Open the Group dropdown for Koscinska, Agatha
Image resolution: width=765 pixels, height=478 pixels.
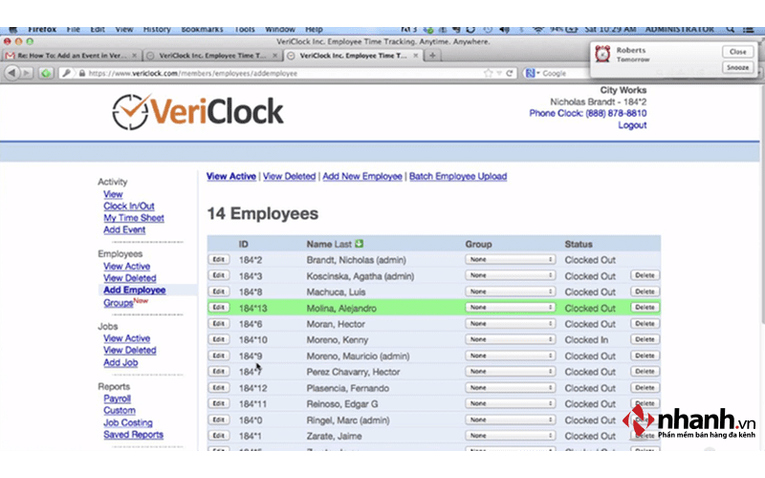[510, 276]
